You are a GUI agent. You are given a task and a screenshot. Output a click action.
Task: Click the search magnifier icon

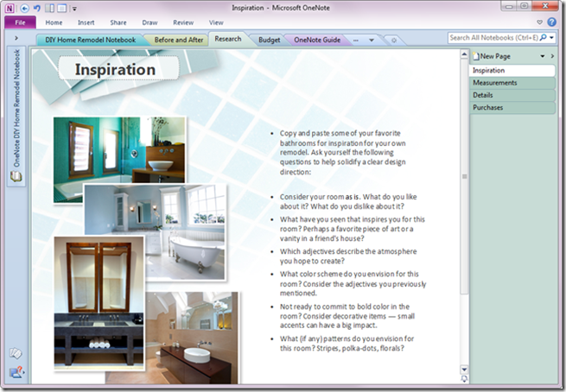[x=543, y=37]
